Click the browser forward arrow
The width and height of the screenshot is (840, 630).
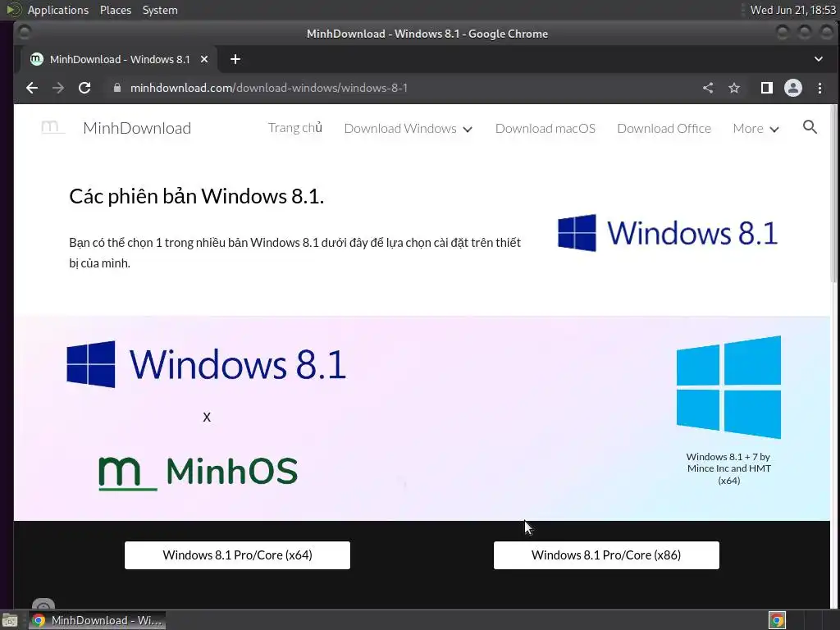pos(58,88)
